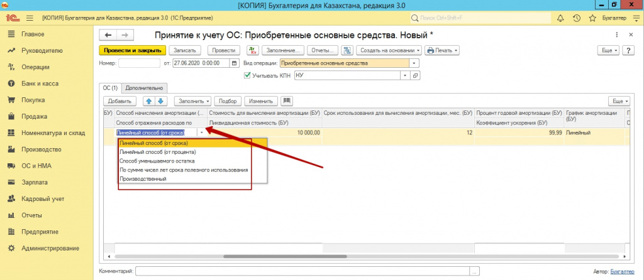Expand the Печать dropdown

point(442,50)
